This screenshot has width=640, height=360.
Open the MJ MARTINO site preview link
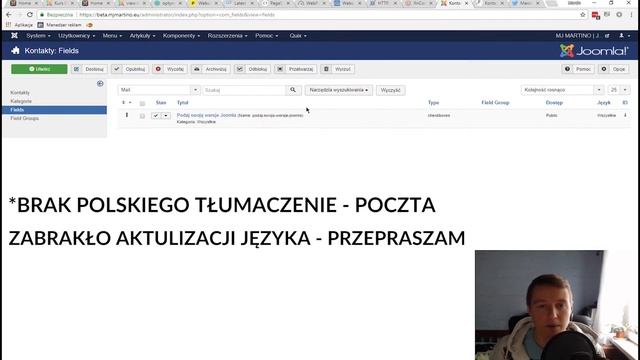(x=582, y=36)
